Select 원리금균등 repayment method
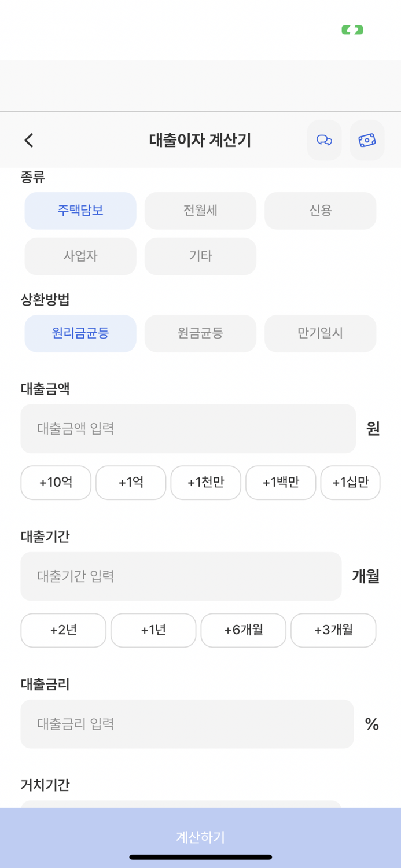The image size is (401, 868). pos(80,333)
